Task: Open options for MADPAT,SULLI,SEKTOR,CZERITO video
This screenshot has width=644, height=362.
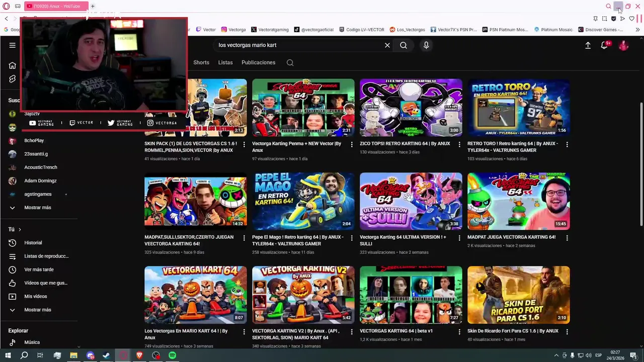Action: coord(244,238)
